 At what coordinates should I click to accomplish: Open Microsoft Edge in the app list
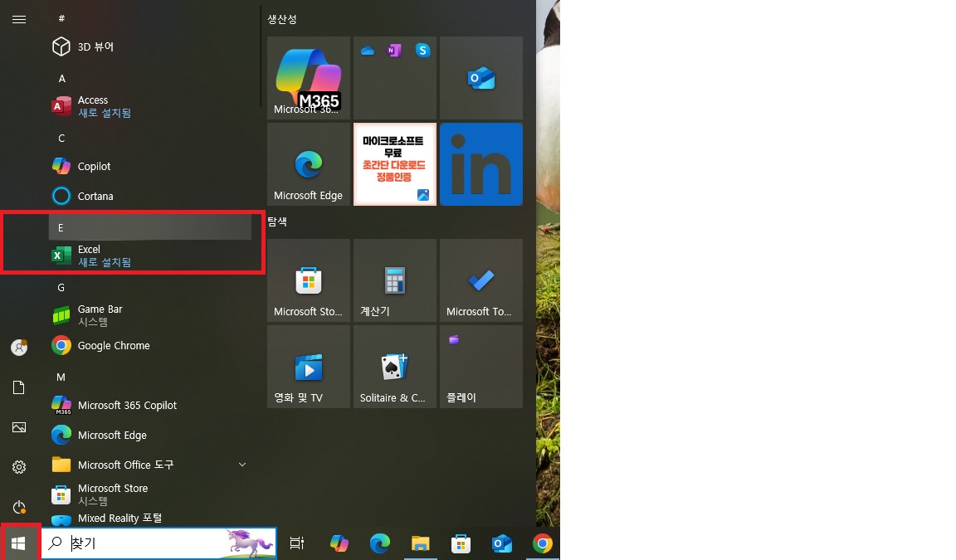pyautogui.click(x=150, y=435)
